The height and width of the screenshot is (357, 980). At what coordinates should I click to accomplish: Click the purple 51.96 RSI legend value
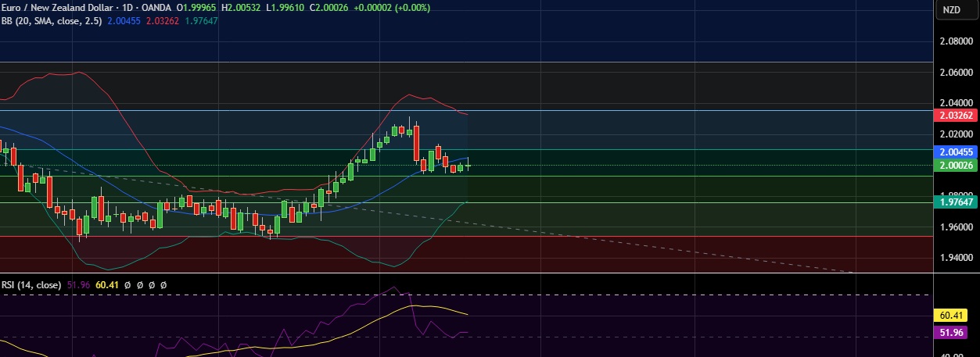coord(79,285)
